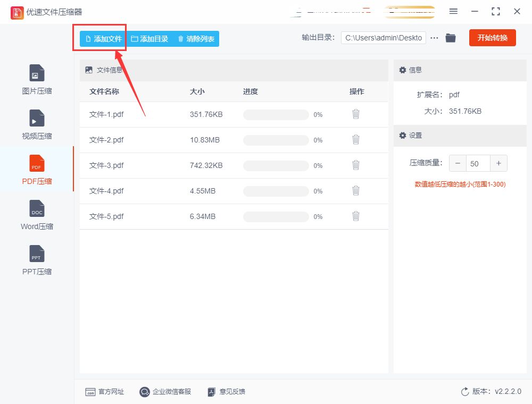The height and width of the screenshot is (404, 532).
Task: Open 官方网址 official website link
Action: click(105, 392)
